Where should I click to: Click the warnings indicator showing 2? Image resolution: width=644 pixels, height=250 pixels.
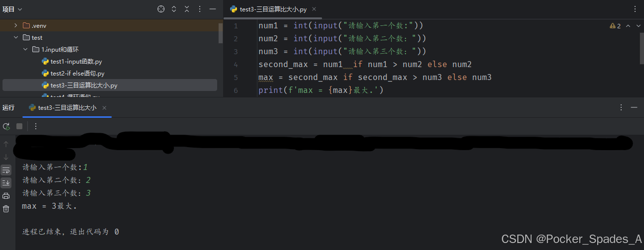point(615,26)
